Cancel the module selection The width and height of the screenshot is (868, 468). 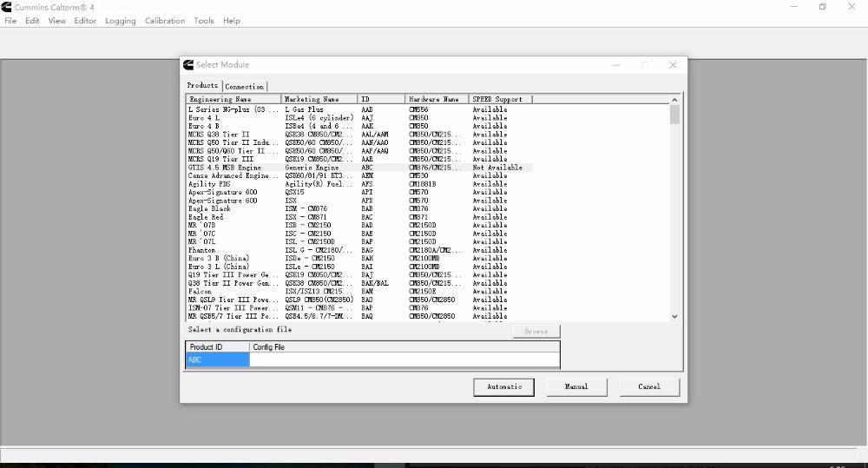(x=648, y=387)
